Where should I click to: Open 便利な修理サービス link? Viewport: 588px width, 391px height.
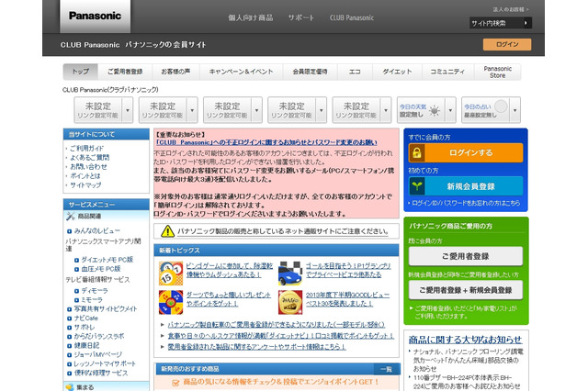coord(101,373)
